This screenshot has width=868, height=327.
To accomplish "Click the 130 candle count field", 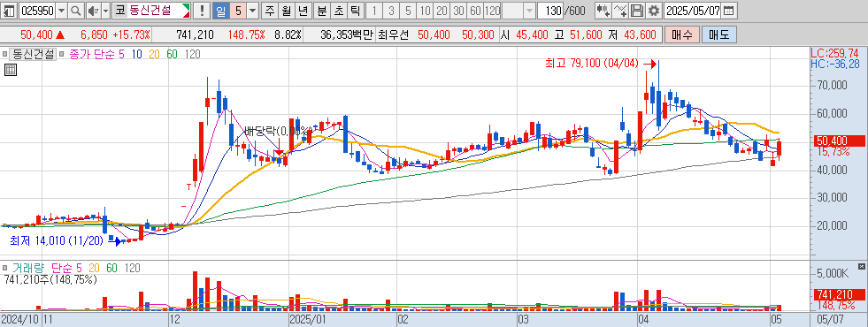I will pos(551,10).
